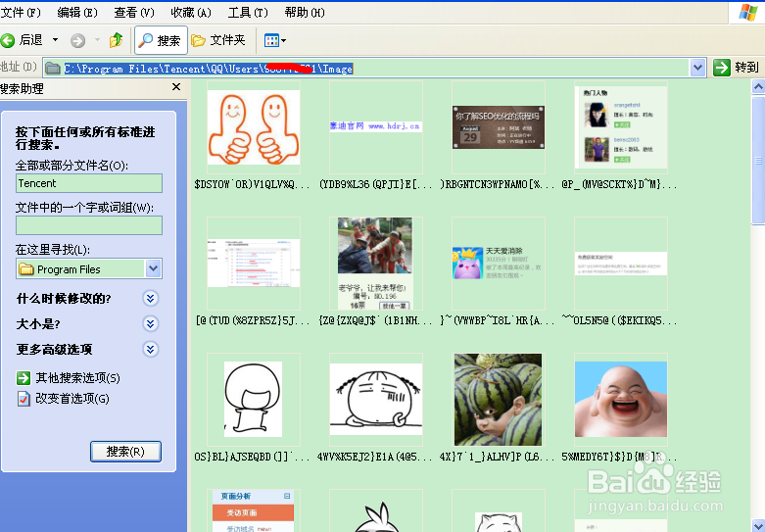Toggle the Search (搜索) toolbar button
Image resolution: width=765 pixels, height=532 pixels.
click(161, 40)
